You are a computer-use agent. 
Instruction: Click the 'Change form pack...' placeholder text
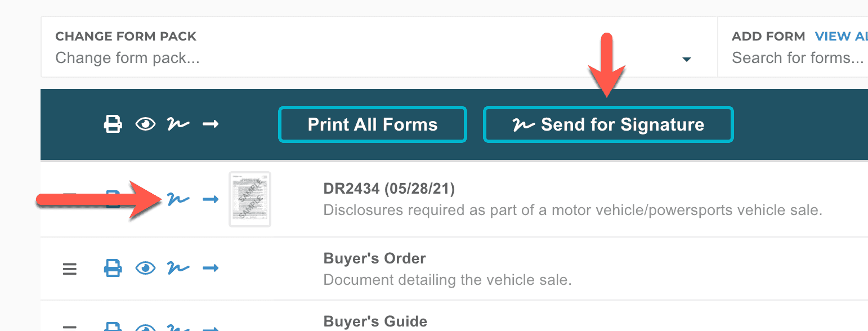tap(128, 58)
